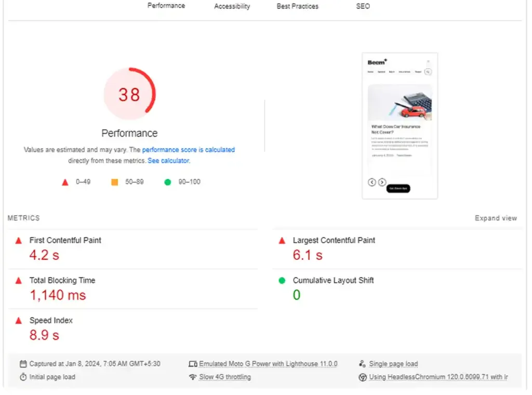Follow the 'See calculator' link
532x395 pixels.
168,161
